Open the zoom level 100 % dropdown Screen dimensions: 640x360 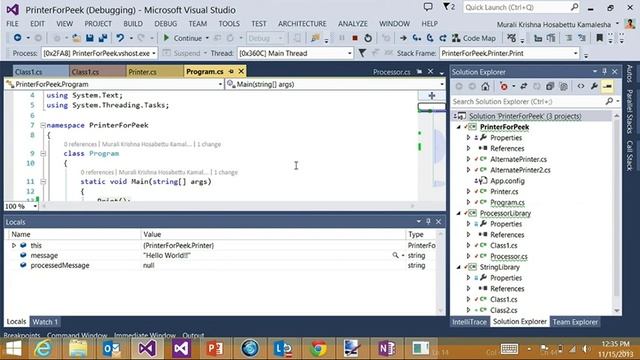[x=21, y=207]
